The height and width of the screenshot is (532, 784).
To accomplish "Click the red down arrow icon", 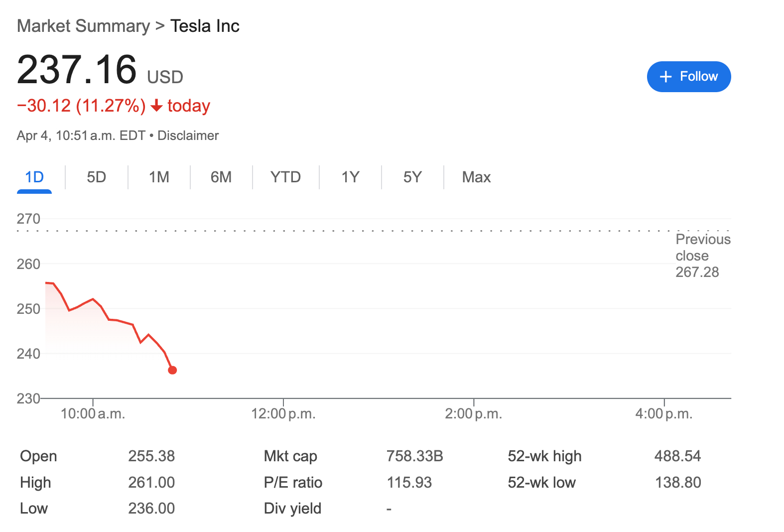I will point(156,106).
